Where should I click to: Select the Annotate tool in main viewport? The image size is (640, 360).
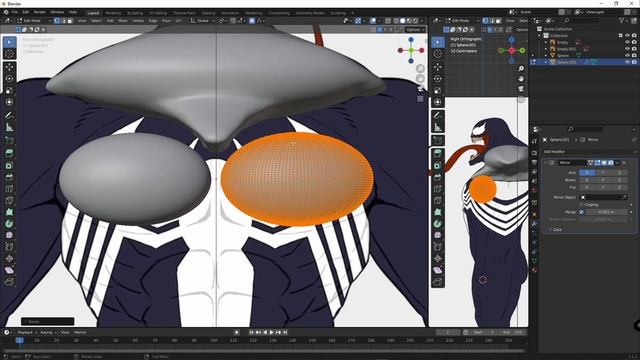tap(9, 116)
